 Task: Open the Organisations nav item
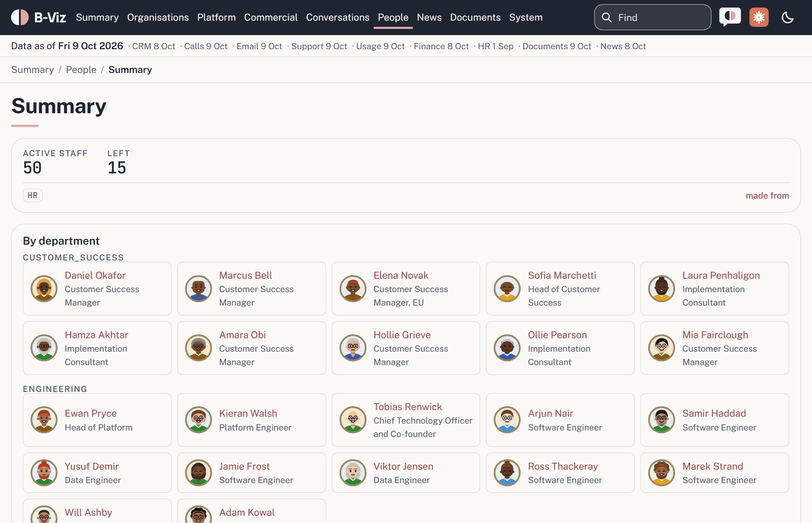(158, 17)
